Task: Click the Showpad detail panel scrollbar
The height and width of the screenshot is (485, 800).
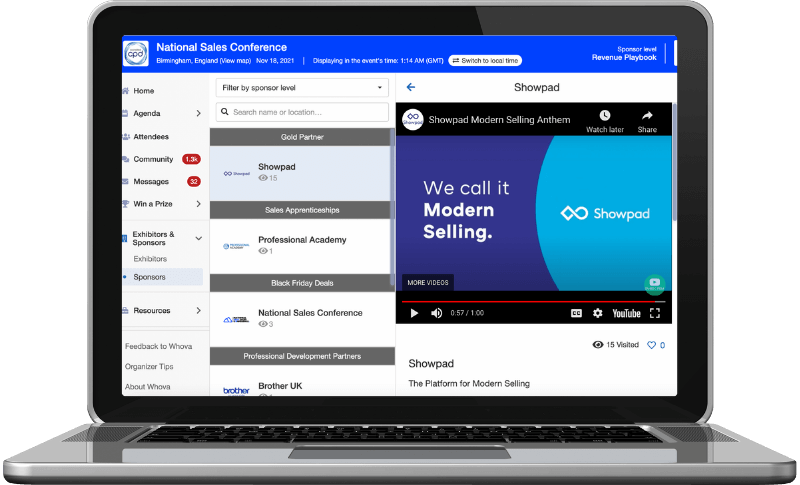Action: point(674,162)
